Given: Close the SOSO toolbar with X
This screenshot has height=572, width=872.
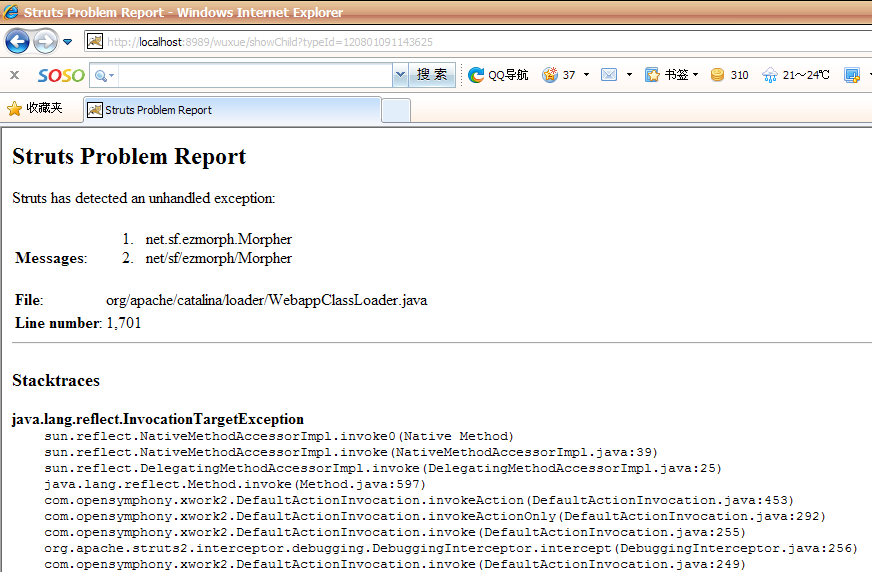Looking at the screenshot, I should pyautogui.click(x=14, y=75).
